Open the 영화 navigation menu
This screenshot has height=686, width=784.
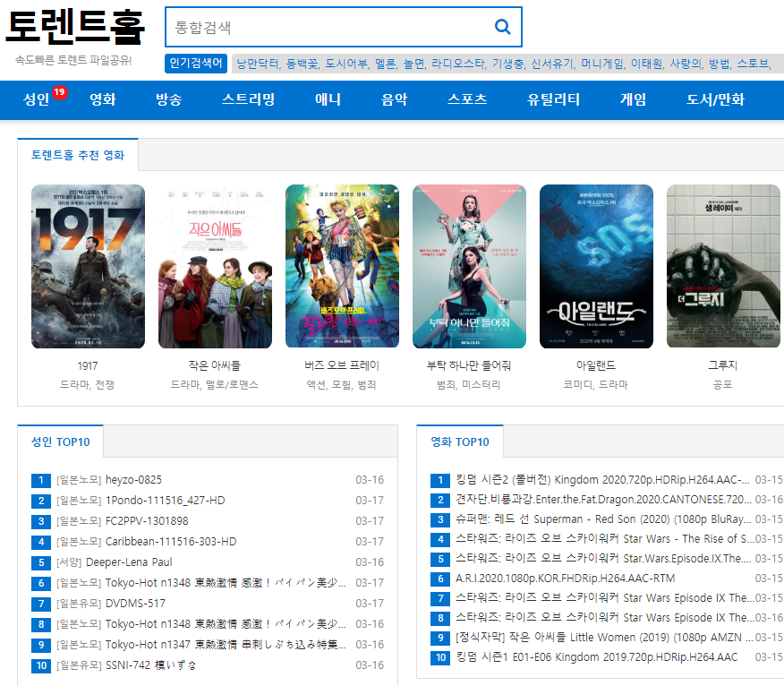click(103, 99)
